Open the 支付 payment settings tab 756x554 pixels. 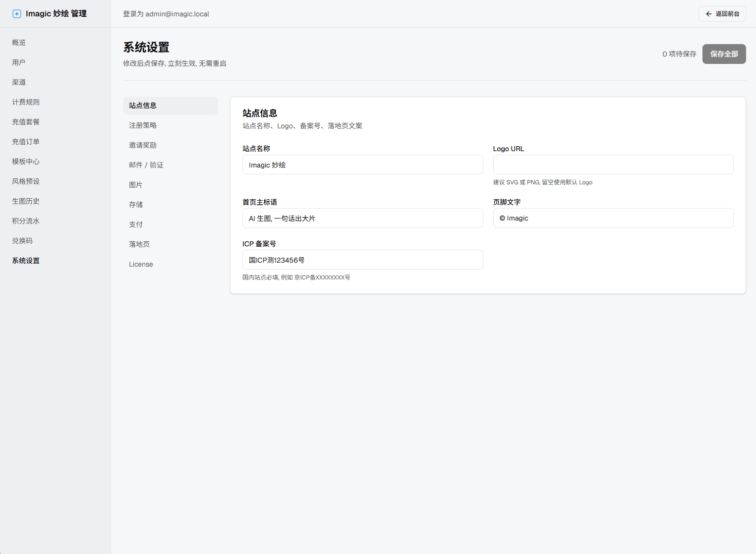171,224
